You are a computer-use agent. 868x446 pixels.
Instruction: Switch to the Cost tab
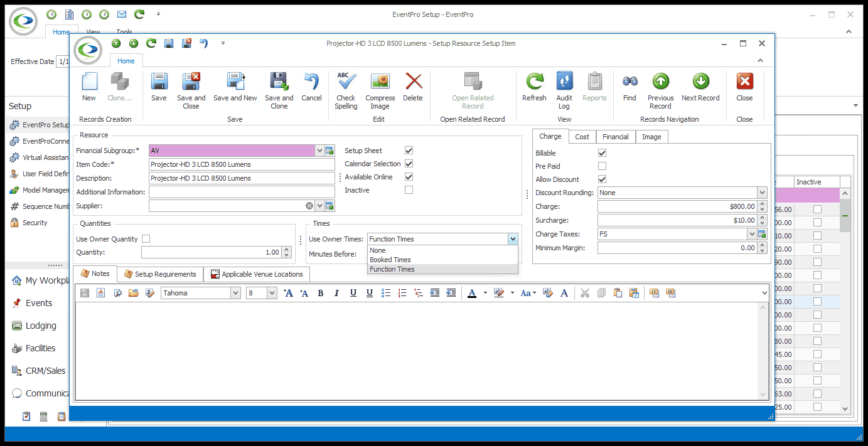click(x=582, y=137)
